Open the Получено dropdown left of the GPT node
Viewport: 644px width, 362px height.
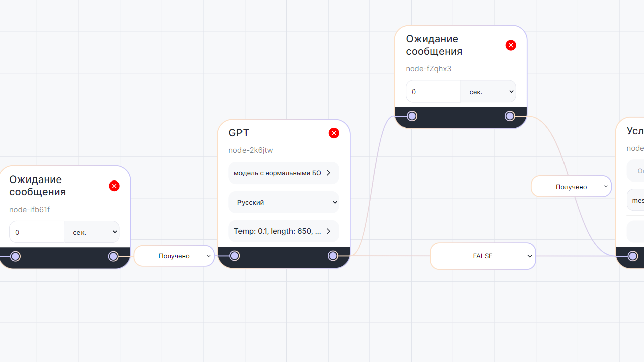tap(174, 256)
